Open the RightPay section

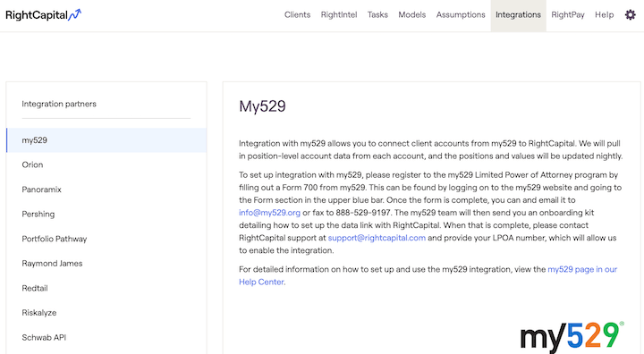pyautogui.click(x=568, y=15)
